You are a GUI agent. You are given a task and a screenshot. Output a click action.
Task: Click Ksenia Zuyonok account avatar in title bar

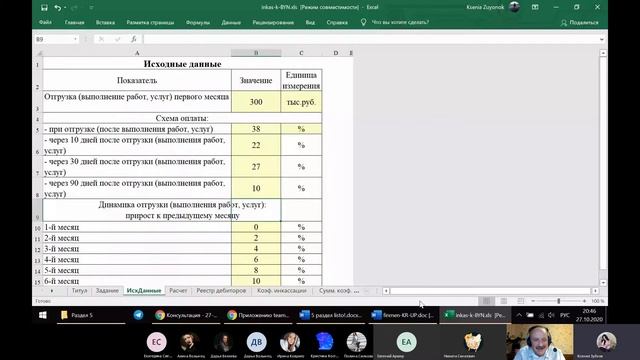pos(514,7)
